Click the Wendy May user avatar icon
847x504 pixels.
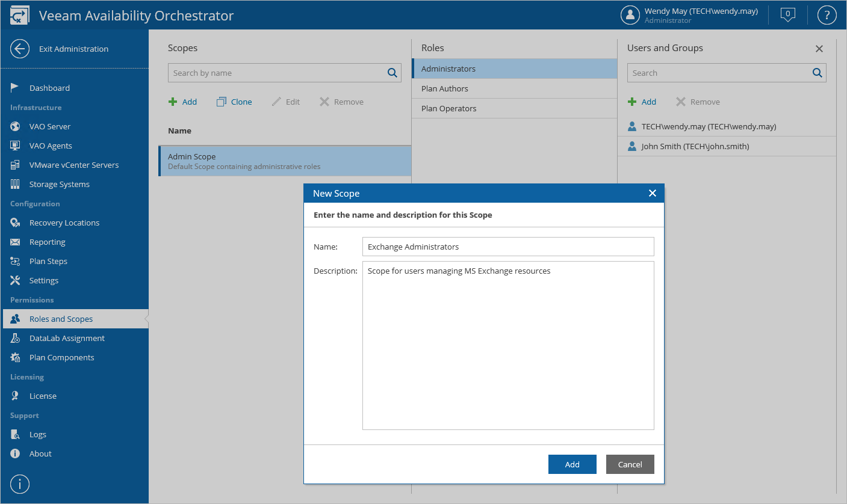pos(630,15)
